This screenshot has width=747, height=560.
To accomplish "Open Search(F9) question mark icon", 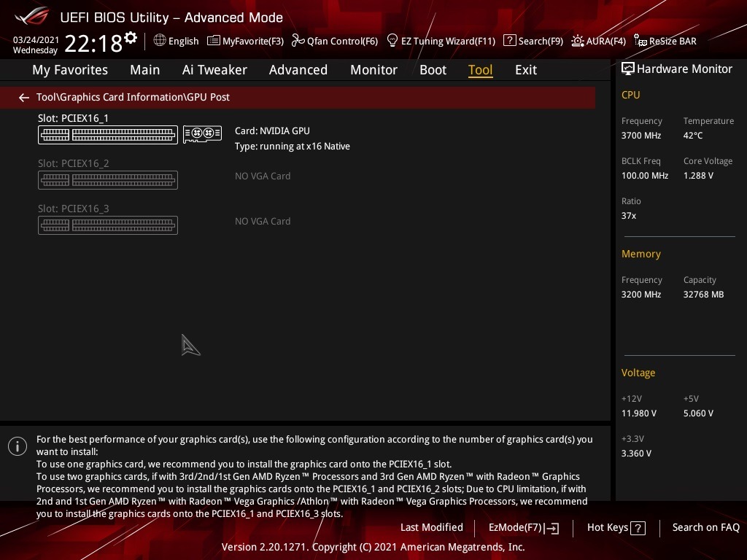I will [x=509, y=41].
